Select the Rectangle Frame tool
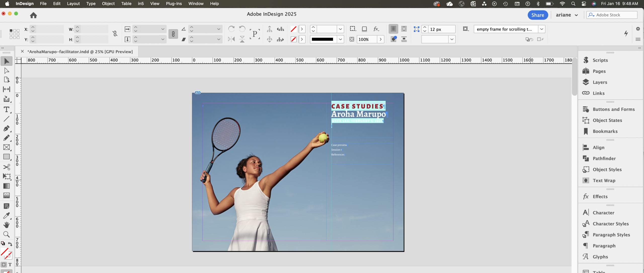 (x=7, y=147)
